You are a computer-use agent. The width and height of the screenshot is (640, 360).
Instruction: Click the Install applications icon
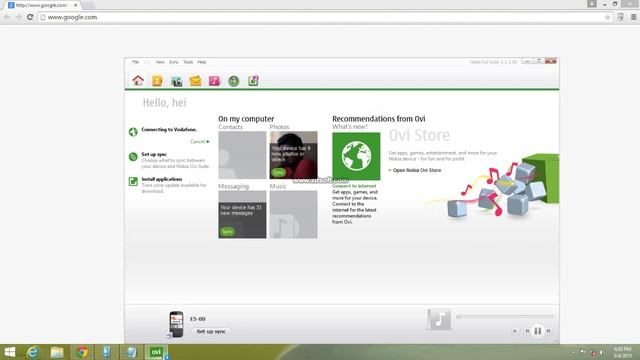click(x=133, y=181)
